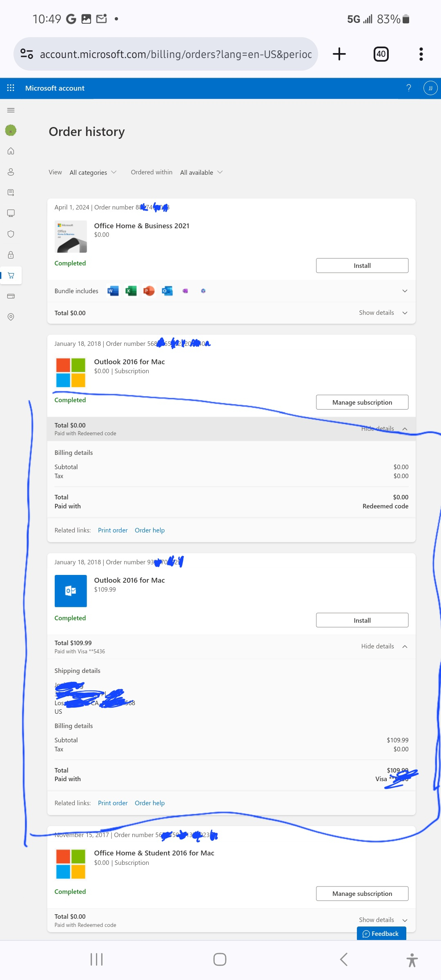Open the Privacy lock icon

11,255
